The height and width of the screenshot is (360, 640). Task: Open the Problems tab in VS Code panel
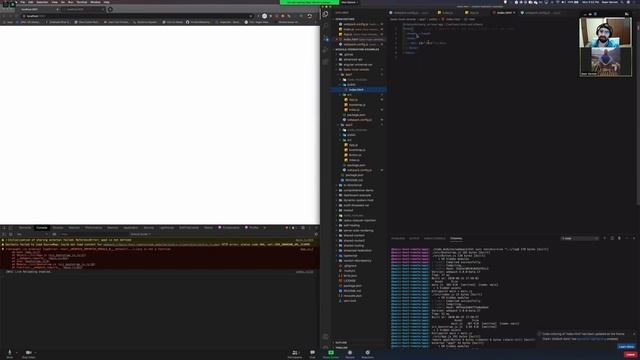pyautogui.click(x=398, y=238)
